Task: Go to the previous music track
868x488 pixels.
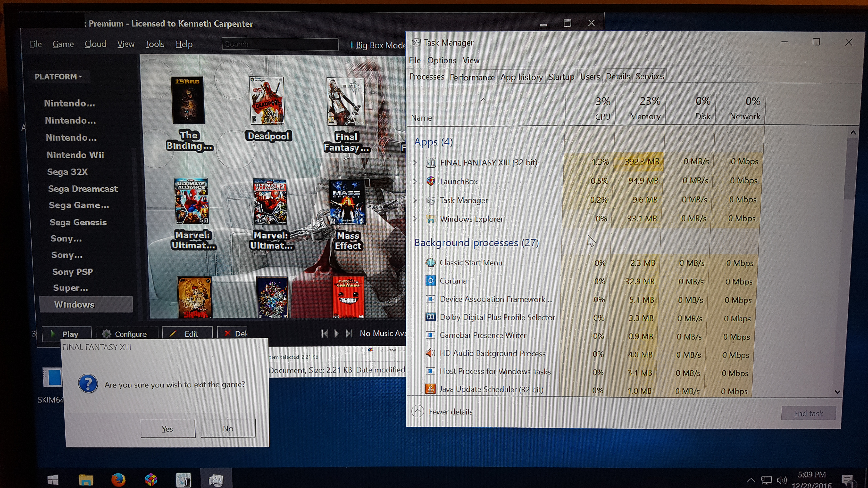Action: [x=325, y=333]
